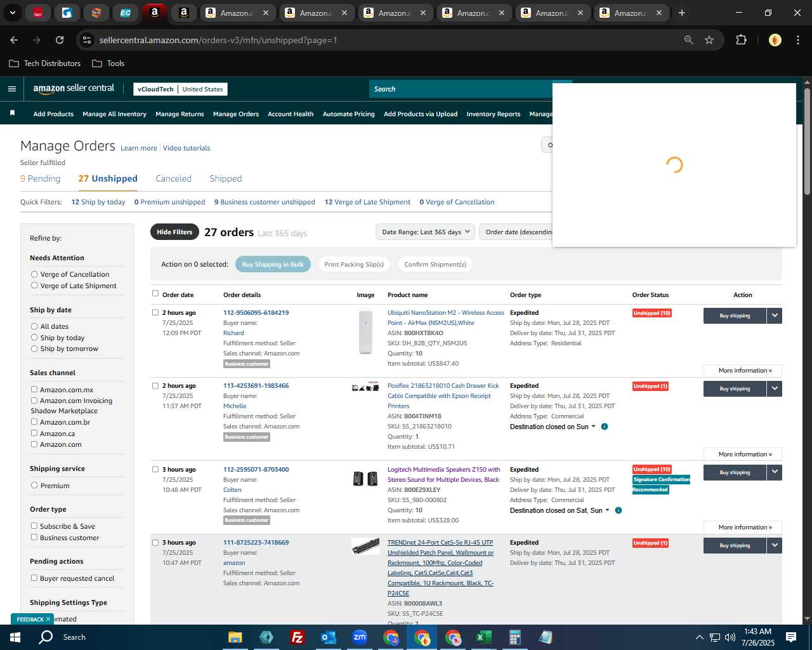Click the volume icon in system tray
812x650 pixels.
730,637
